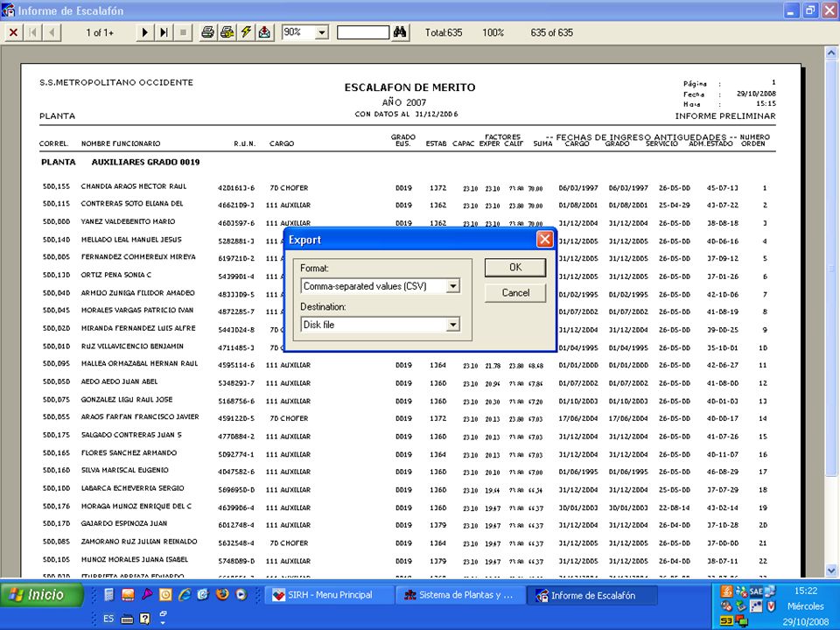This screenshot has height=630, width=840.
Task: Open the Destination dropdown showing Disk file
Action: tap(452, 325)
